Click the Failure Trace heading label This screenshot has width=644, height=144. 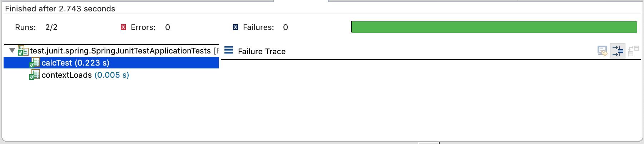point(262,52)
